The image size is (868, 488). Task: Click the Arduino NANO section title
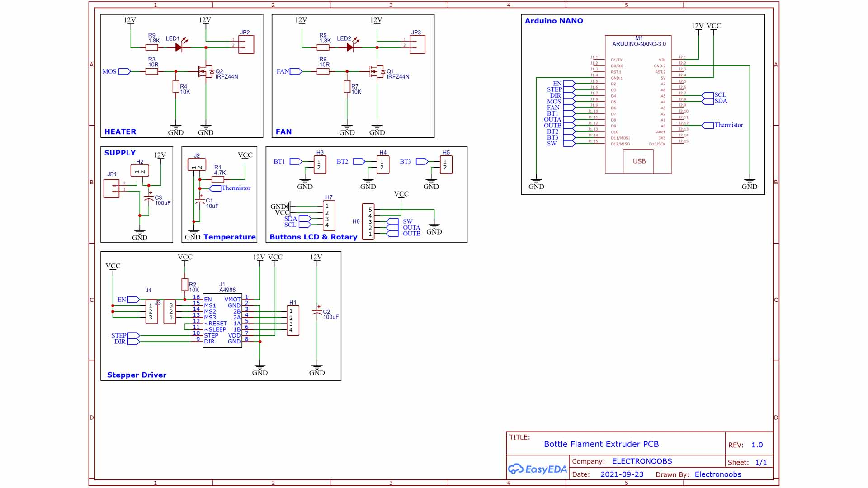554,21
